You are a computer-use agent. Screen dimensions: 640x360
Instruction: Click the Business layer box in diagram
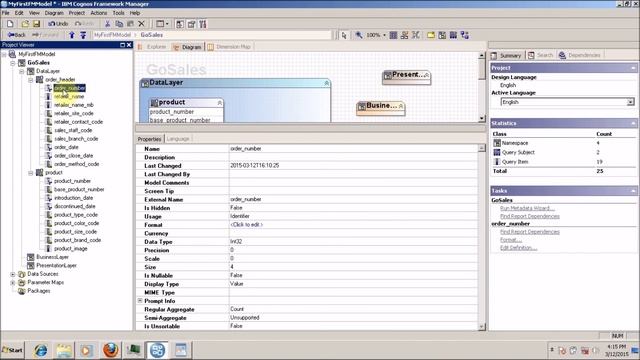click(x=380, y=108)
